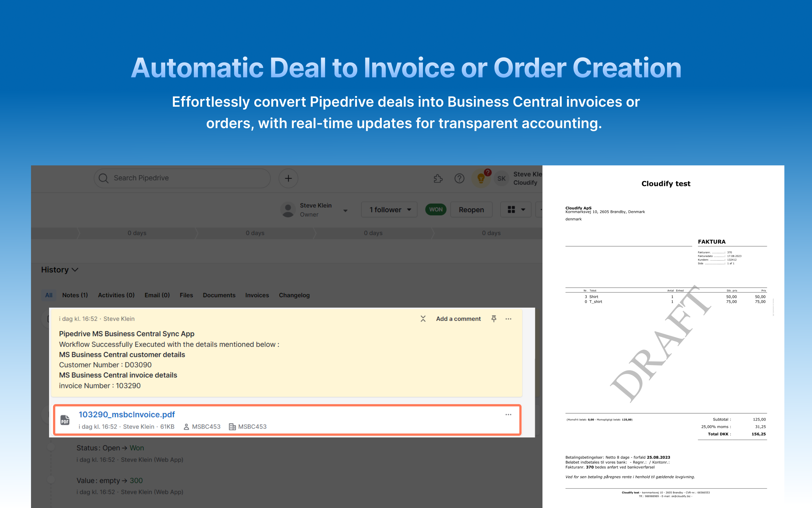Click the 25,00% moms 31,25 line
The image size is (812, 508).
coord(733,427)
